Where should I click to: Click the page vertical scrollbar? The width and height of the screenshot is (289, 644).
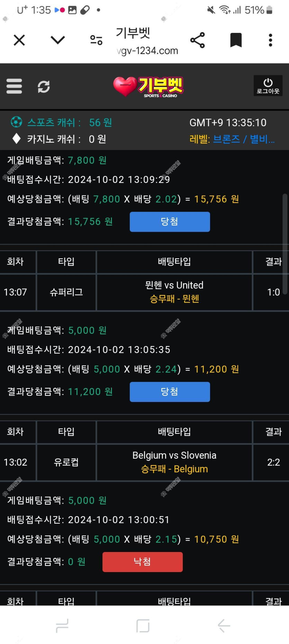click(x=285, y=244)
